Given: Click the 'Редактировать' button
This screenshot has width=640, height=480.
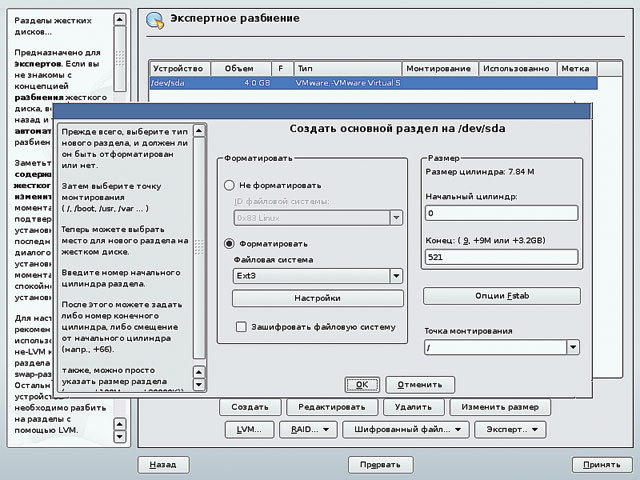Looking at the screenshot, I should point(332,407).
